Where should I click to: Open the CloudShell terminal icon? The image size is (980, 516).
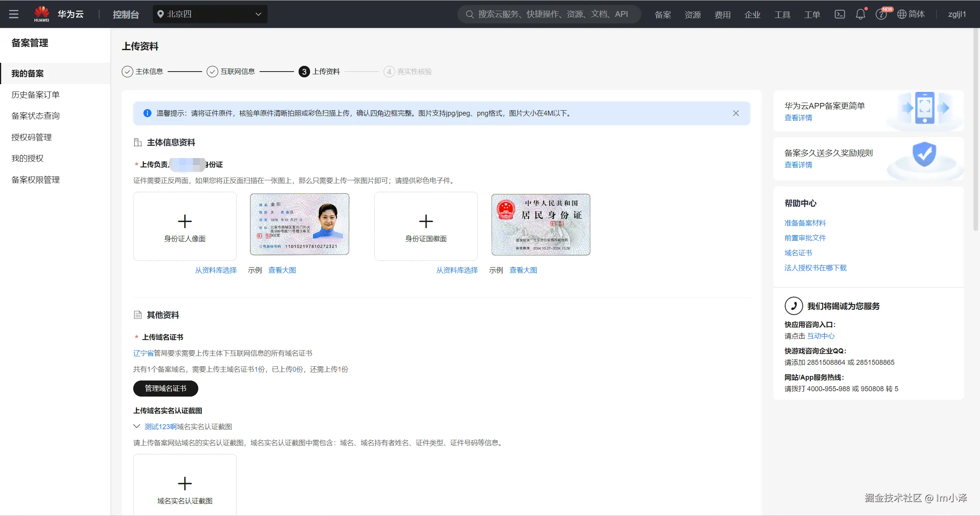[x=840, y=14]
